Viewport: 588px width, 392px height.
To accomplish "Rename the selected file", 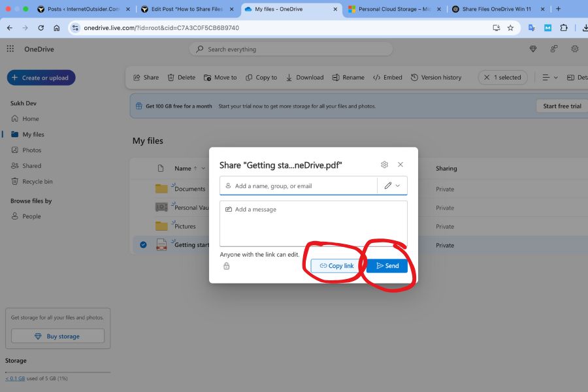I will pos(348,78).
